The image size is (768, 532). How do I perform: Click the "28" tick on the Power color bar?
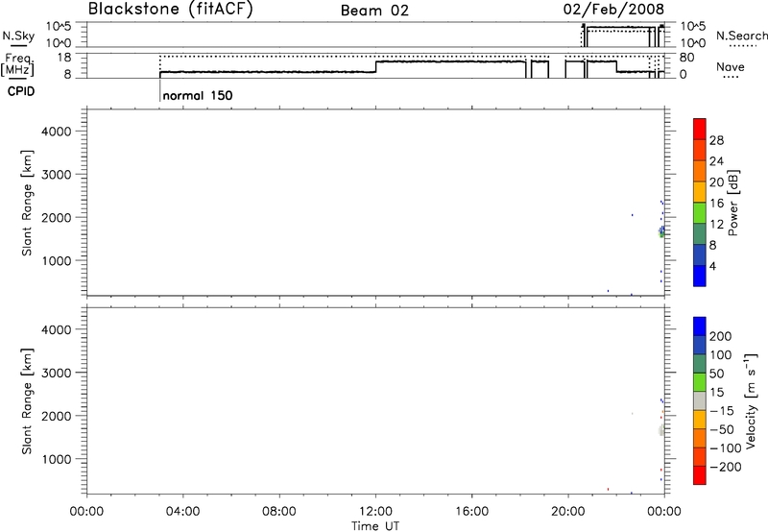coord(716,140)
